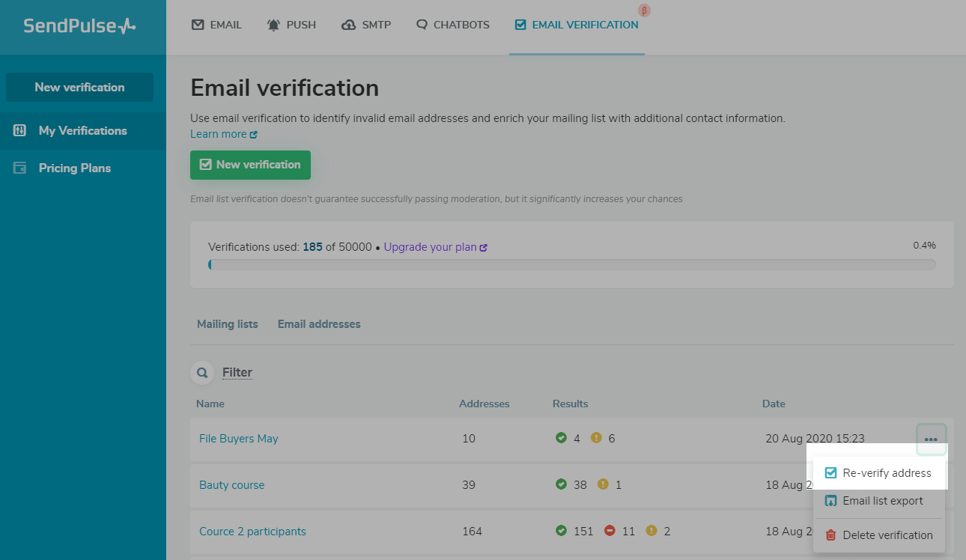
Task: Click the yellow warning icon in Cource 2 row
Action: [x=651, y=531]
